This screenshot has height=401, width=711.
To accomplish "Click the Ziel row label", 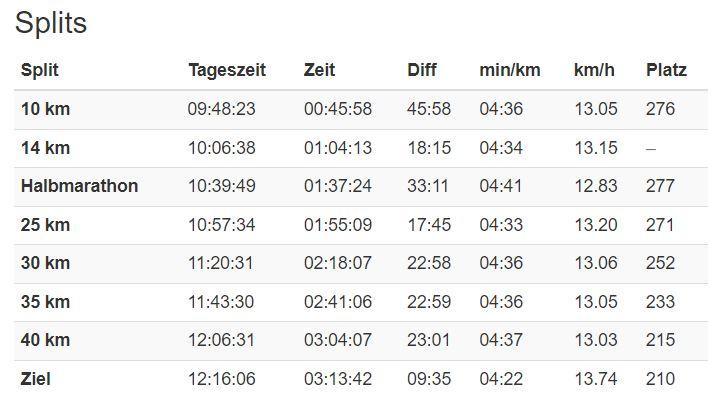I will click(x=35, y=379).
